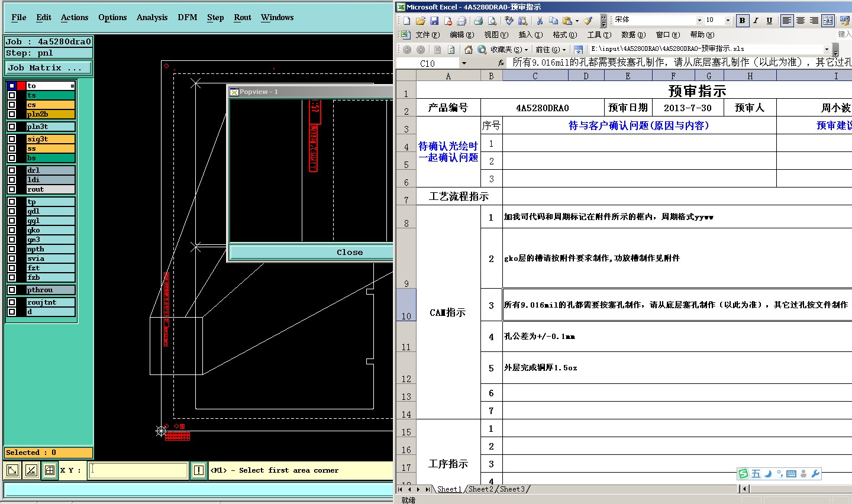Close the Popview window with Close button
852x504 pixels.
[x=350, y=252]
